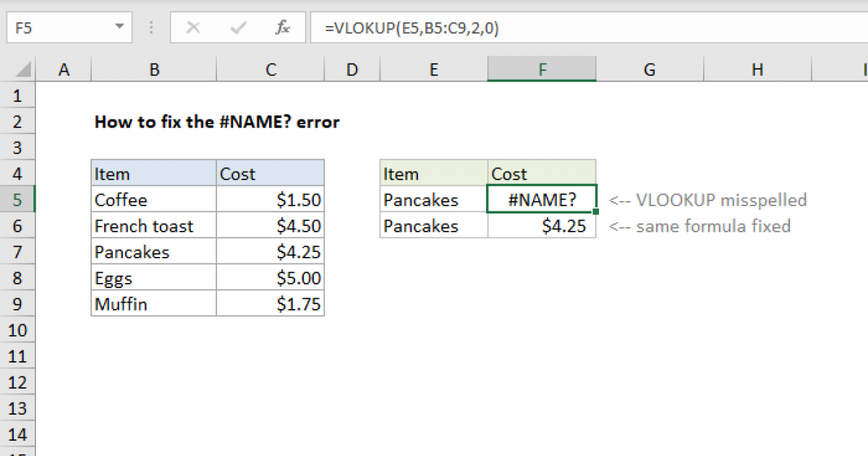Select row 12 header
868x456 pixels.
click(18, 382)
